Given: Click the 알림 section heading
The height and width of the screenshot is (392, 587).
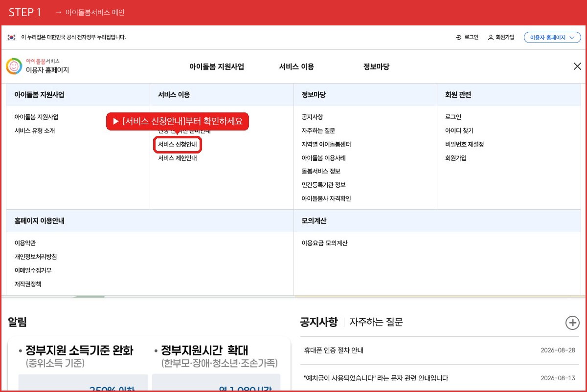Looking at the screenshot, I should (17, 322).
